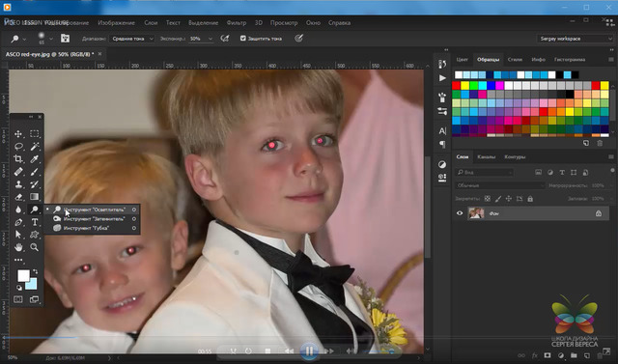Click the foreground color swatch
618x364 pixels.
(x=23, y=275)
